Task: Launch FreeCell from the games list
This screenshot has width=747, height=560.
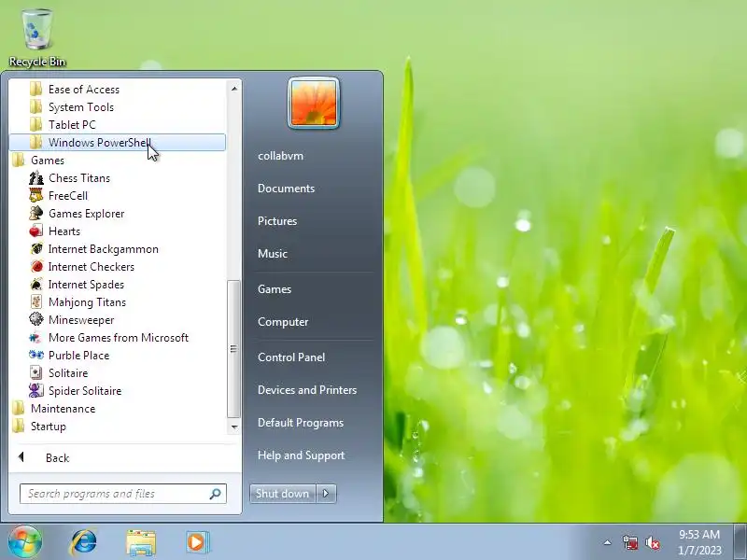Action: [67, 196]
